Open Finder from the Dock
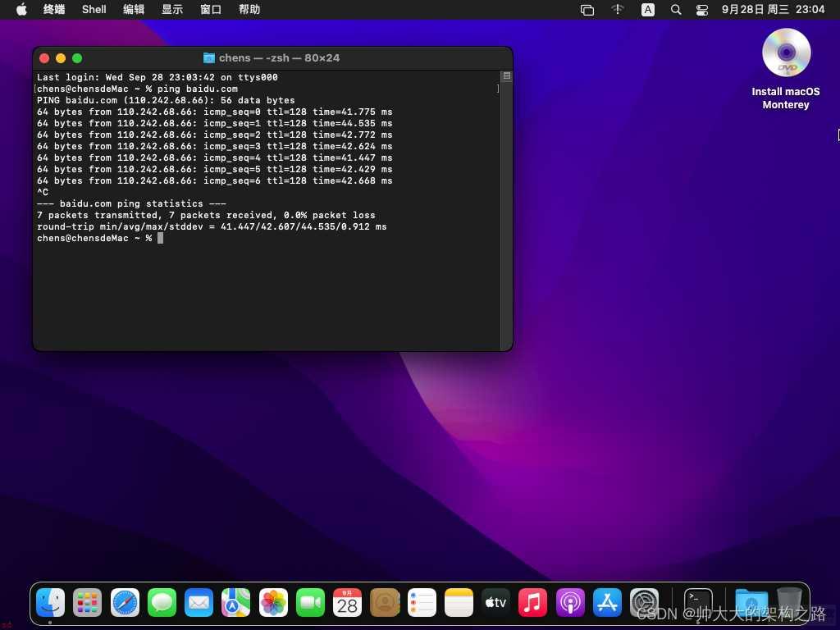Viewport: 840px width, 630px height. click(50, 602)
